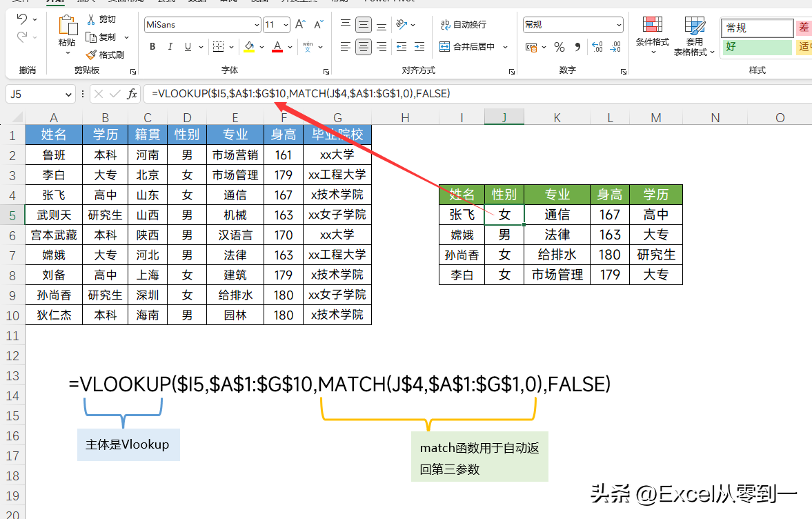812x519 pixels.
Task: Click the Copy (复制) icon
Action: pos(91,37)
